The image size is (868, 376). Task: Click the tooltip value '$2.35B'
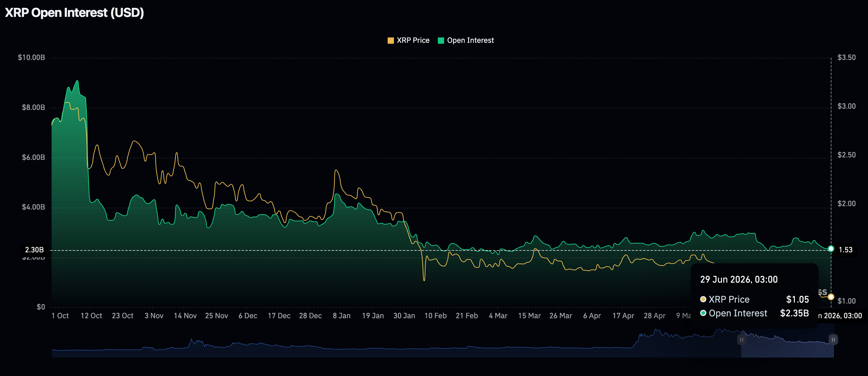[794, 313]
